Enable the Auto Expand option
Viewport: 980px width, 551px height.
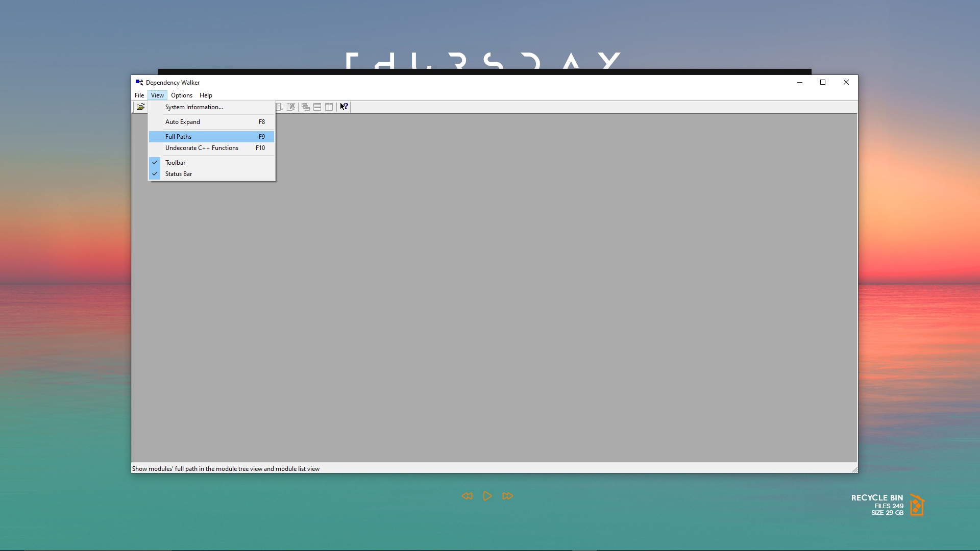[183, 122]
